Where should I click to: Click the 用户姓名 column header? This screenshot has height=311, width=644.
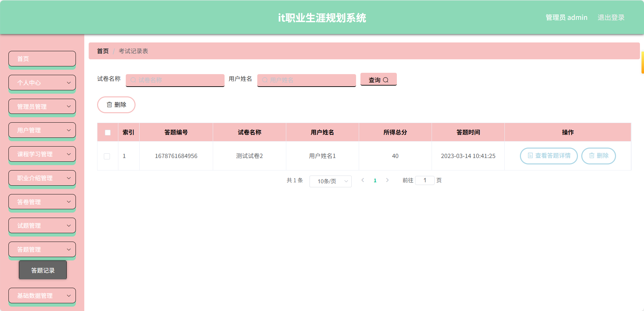click(x=322, y=132)
